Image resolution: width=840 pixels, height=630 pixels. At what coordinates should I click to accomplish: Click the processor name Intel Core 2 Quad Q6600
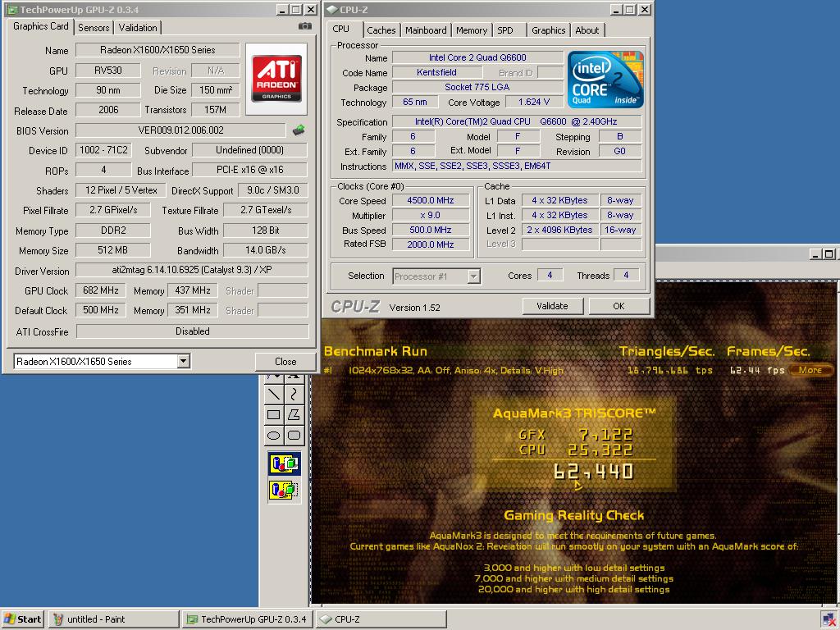(x=477, y=57)
